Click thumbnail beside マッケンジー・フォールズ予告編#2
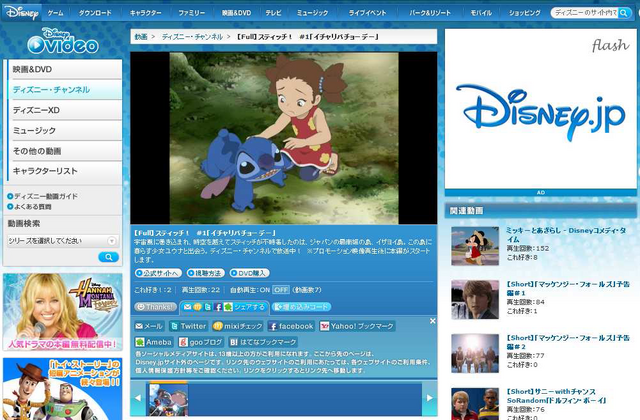This screenshot has width=640, height=420. click(475, 353)
